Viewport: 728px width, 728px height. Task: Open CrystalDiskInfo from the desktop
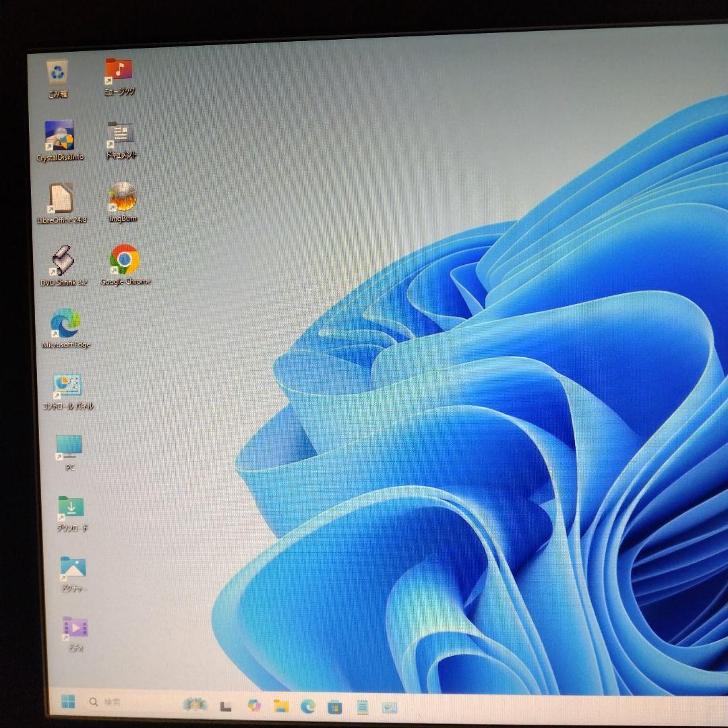click(x=61, y=135)
